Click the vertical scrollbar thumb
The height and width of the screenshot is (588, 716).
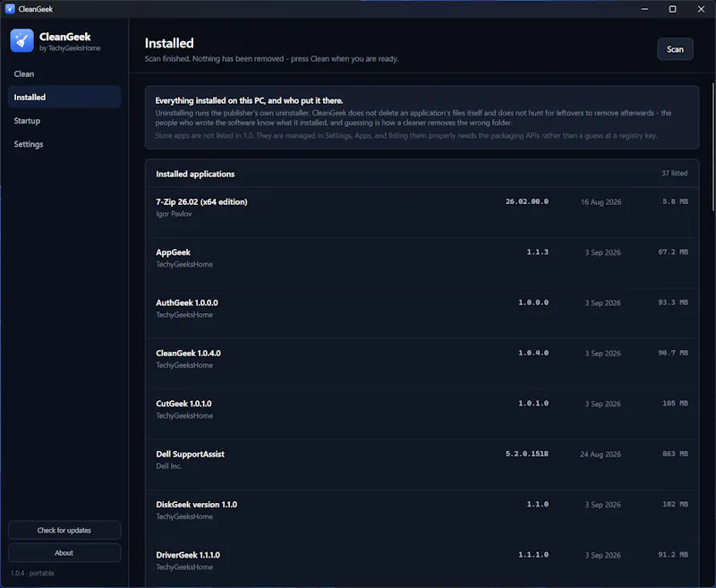click(713, 146)
